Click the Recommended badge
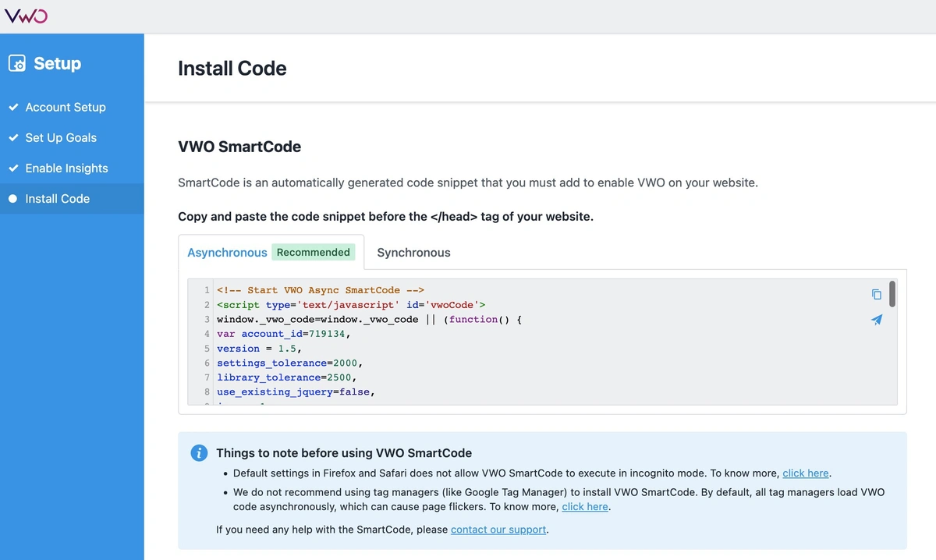 [x=314, y=252]
